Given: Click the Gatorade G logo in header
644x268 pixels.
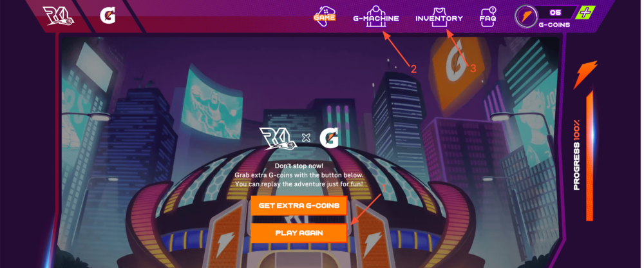Looking at the screenshot, I should point(108,15).
